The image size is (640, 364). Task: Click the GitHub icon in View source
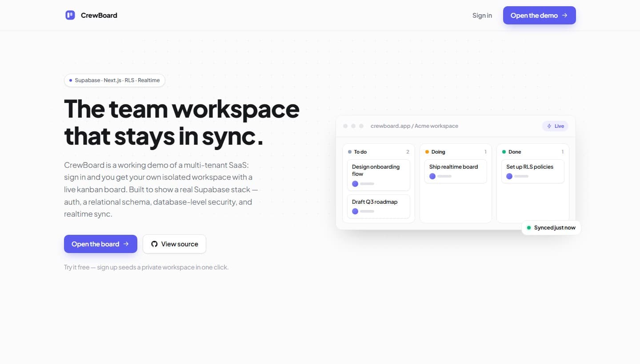[x=154, y=244]
